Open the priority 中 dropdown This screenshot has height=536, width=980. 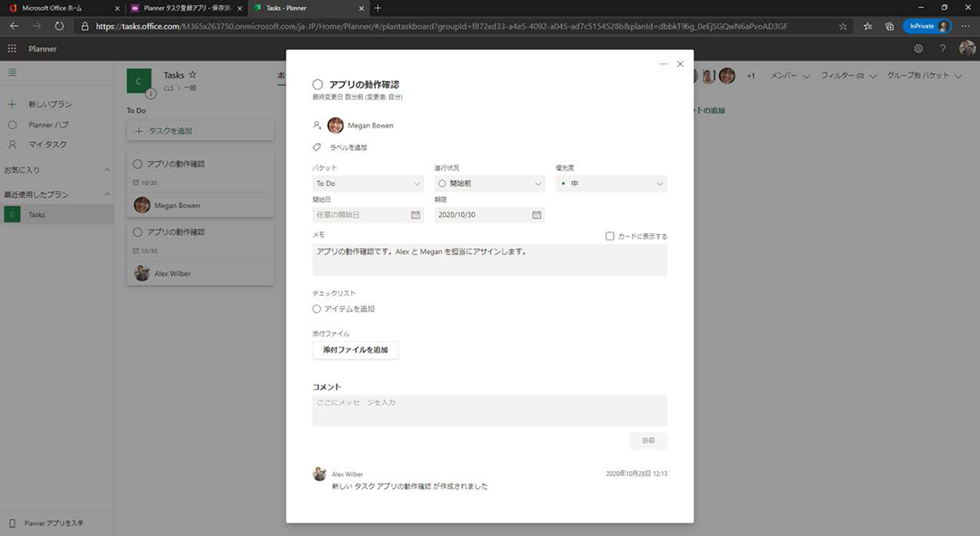point(611,183)
